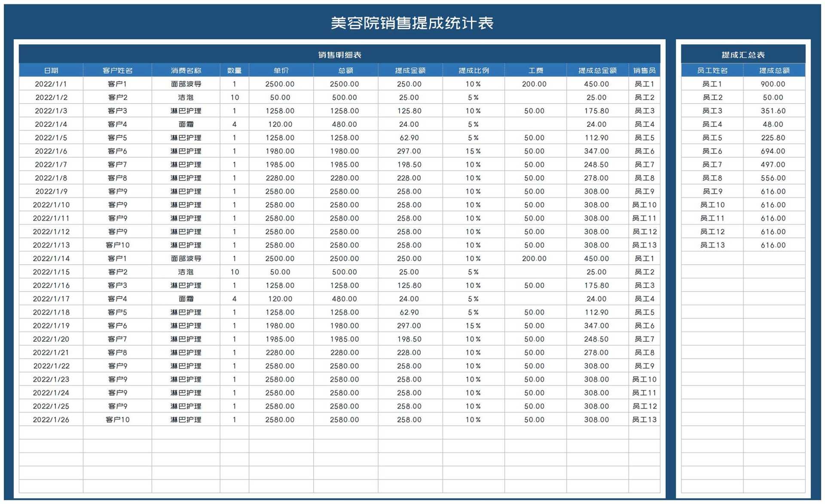Select date cell 2022/1/2
The width and height of the screenshot is (825, 504).
coord(51,97)
